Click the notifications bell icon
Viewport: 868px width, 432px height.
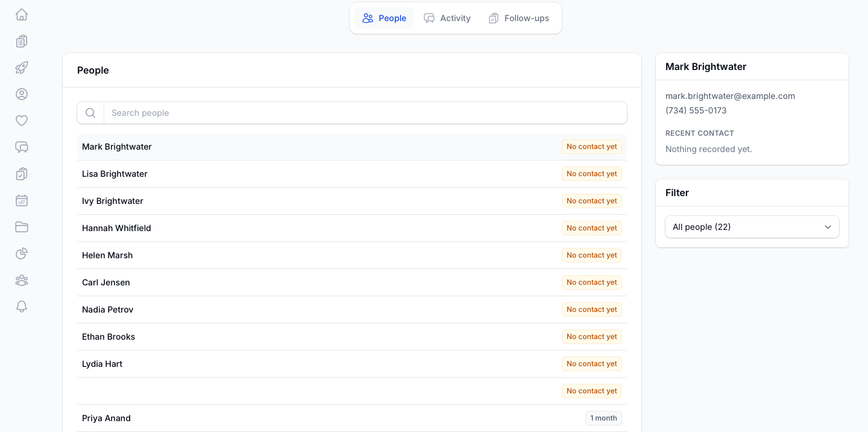pyautogui.click(x=22, y=307)
